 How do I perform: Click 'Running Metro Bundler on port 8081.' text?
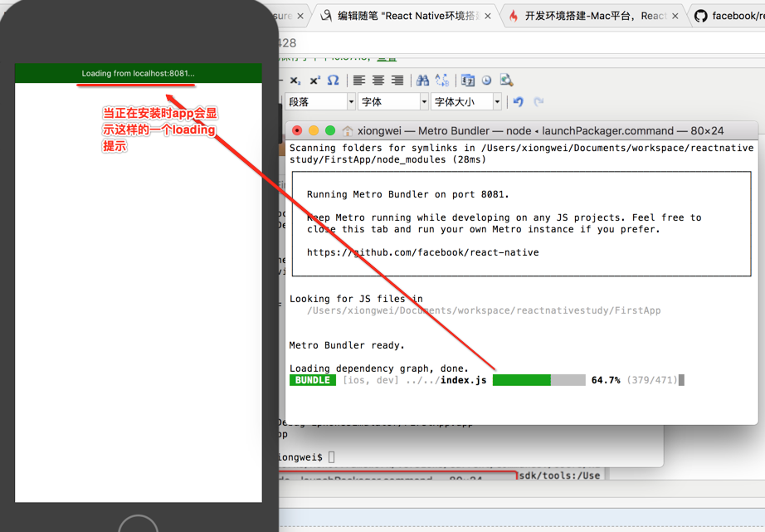408,194
